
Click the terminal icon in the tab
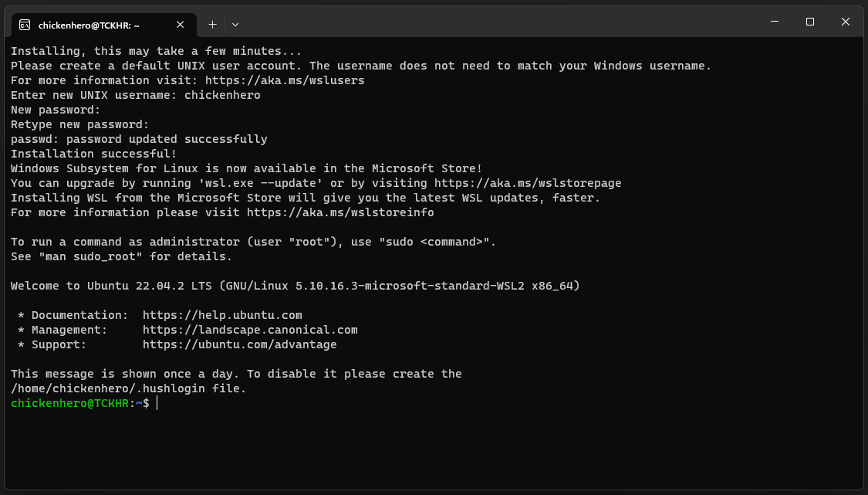coord(25,25)
